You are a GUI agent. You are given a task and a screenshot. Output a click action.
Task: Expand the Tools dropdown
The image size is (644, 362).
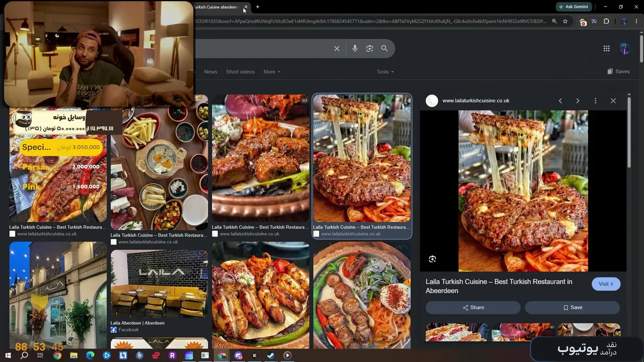385,72
